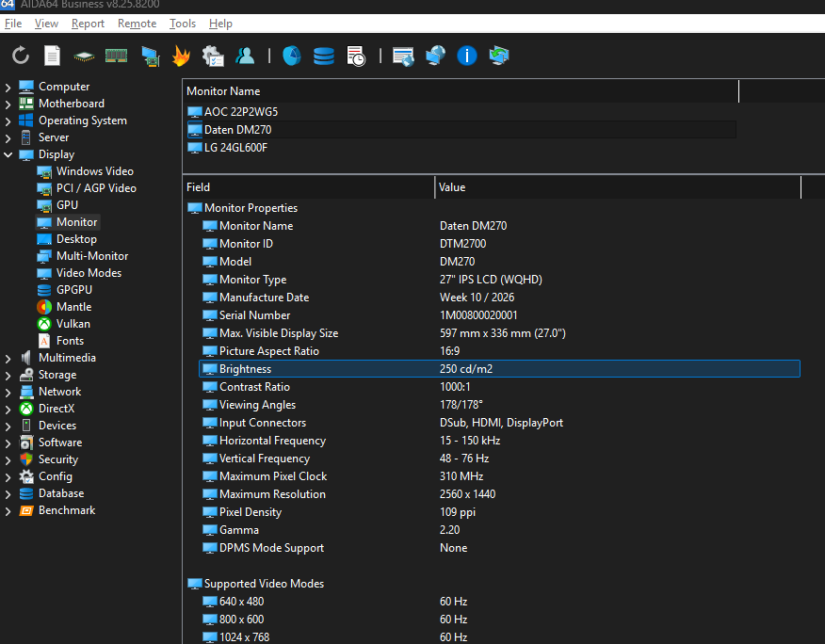Viewport: 825px width, 644px height.
Task: Select the LG 24GL600F monitor entry
Action: point(235,148)
